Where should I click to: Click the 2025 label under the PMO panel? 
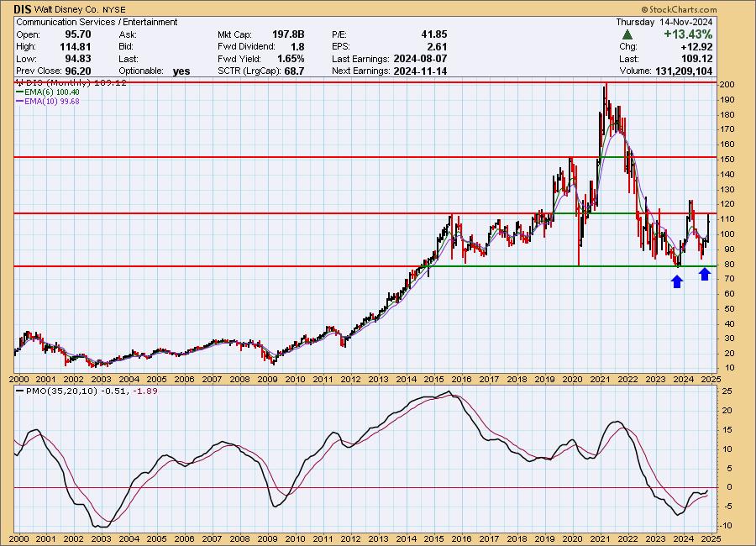click(x=711, y=538)
